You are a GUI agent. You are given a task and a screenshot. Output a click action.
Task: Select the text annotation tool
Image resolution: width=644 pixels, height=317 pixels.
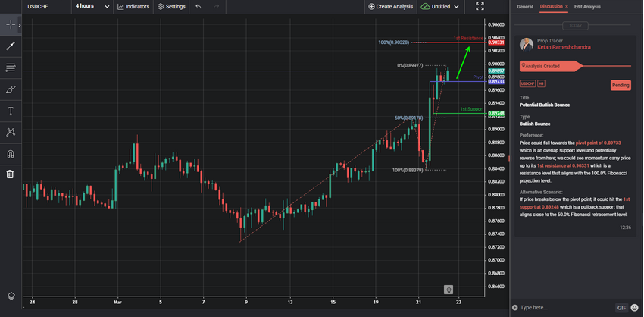pos(11,111)
